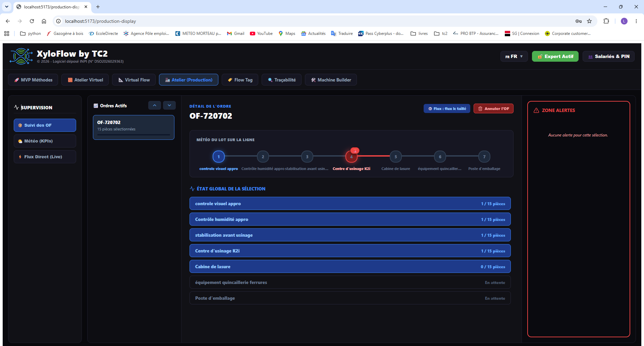This screenshot has width=644, height=346.
Task: Reload the page with the refresh icon
Action: tap(32, 21)
